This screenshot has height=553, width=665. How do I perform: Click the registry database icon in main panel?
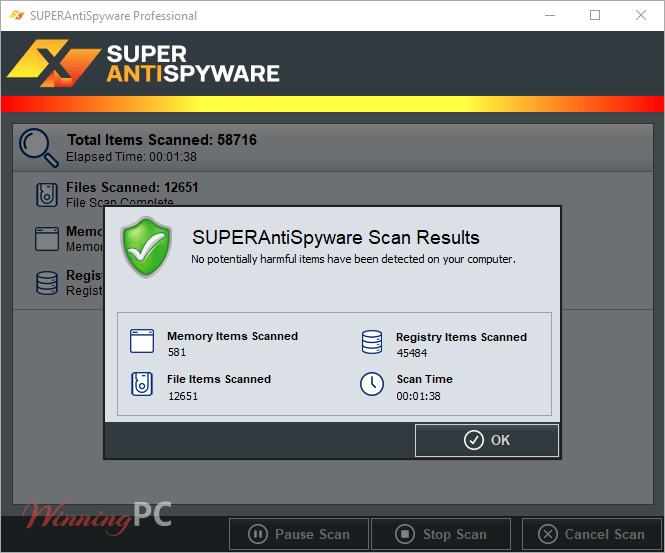(47, 283)
